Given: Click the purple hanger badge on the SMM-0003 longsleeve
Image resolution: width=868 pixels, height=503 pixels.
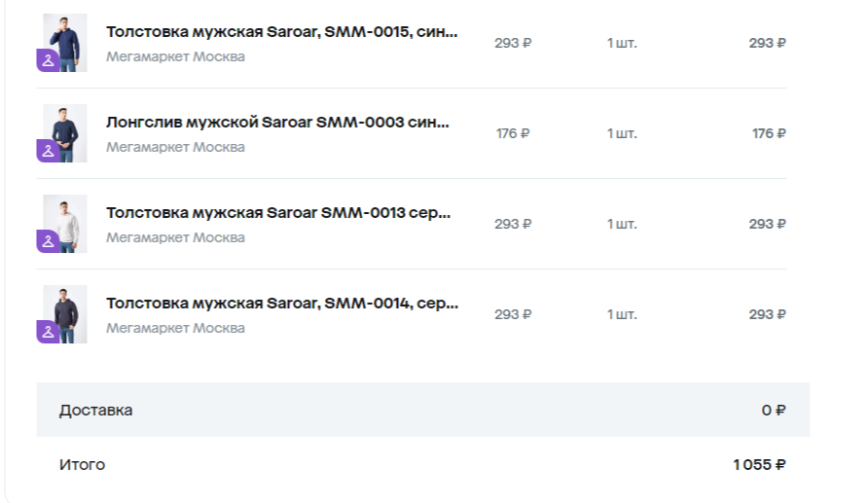Looking at the screenshot, I should point(47,151).
